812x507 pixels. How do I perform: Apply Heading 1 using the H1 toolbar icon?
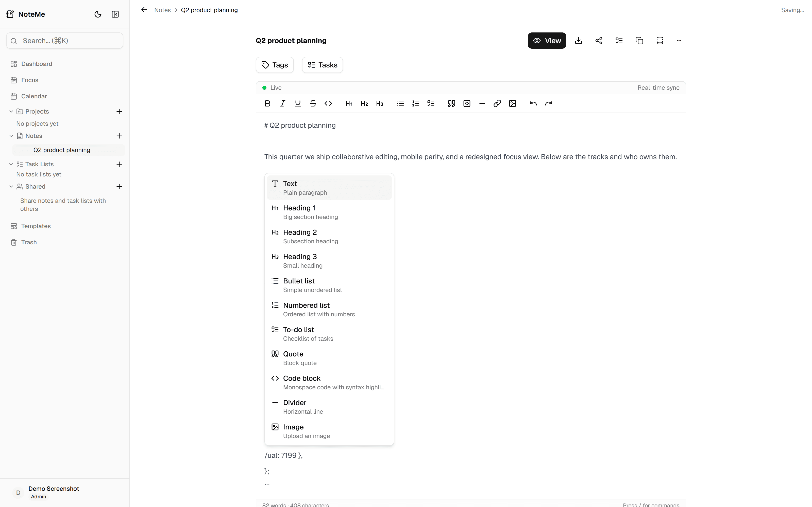click(349, 103)
